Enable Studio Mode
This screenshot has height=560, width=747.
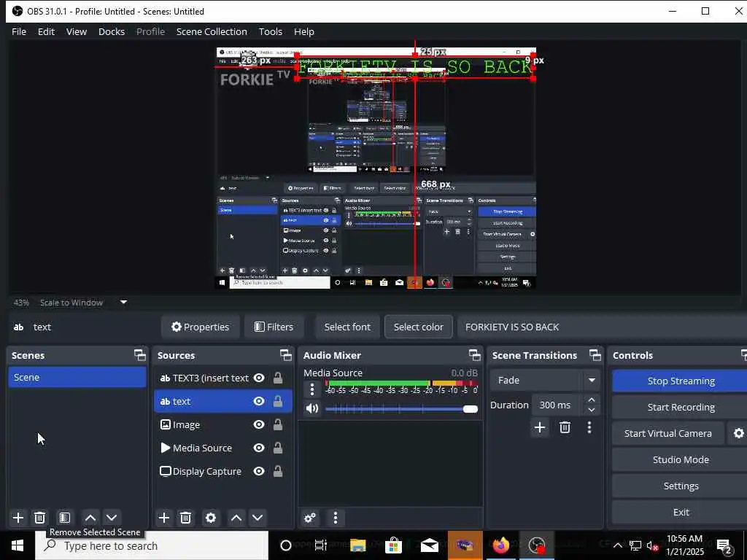point(681,459)
